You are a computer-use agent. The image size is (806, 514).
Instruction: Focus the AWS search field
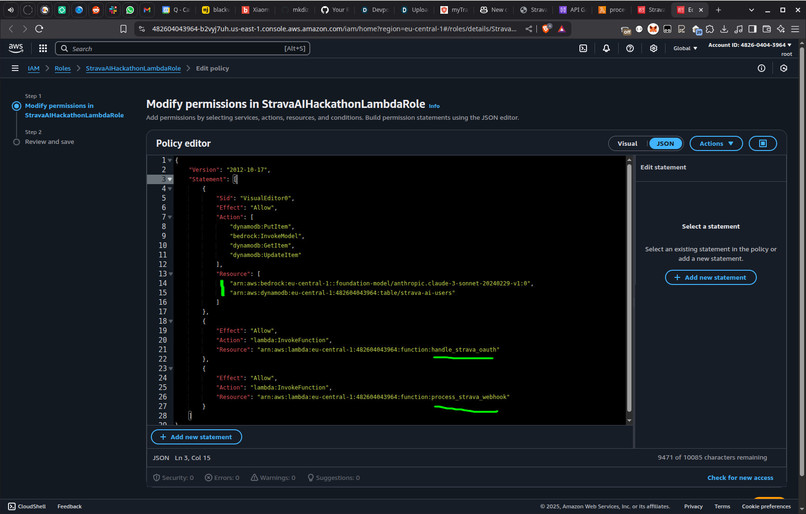182,48
